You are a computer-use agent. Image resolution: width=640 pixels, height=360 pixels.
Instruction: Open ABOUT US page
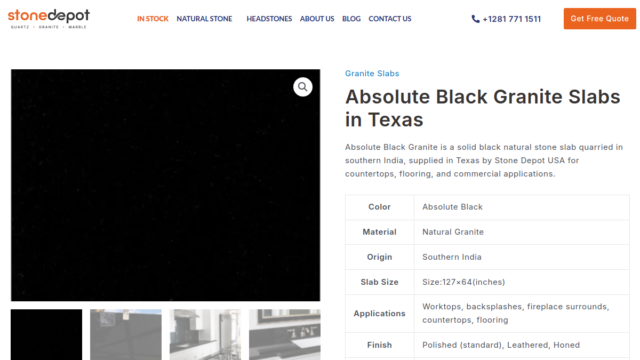click(x=317, y=19)
